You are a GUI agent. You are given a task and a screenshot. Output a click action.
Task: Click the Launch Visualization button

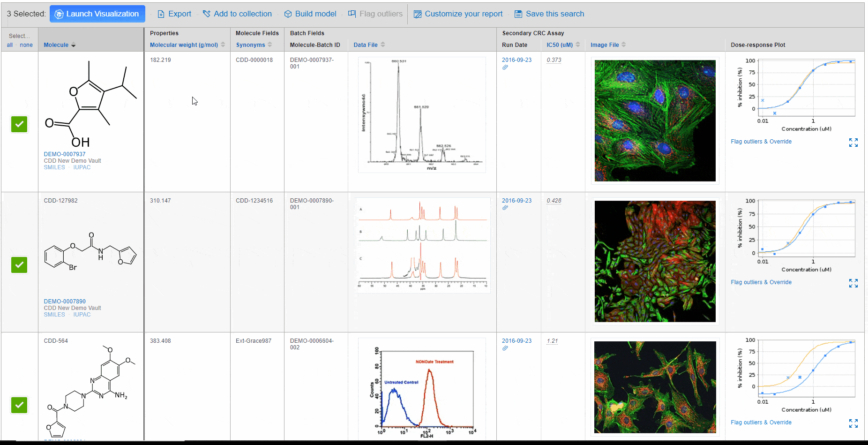[x=97, y=14]
